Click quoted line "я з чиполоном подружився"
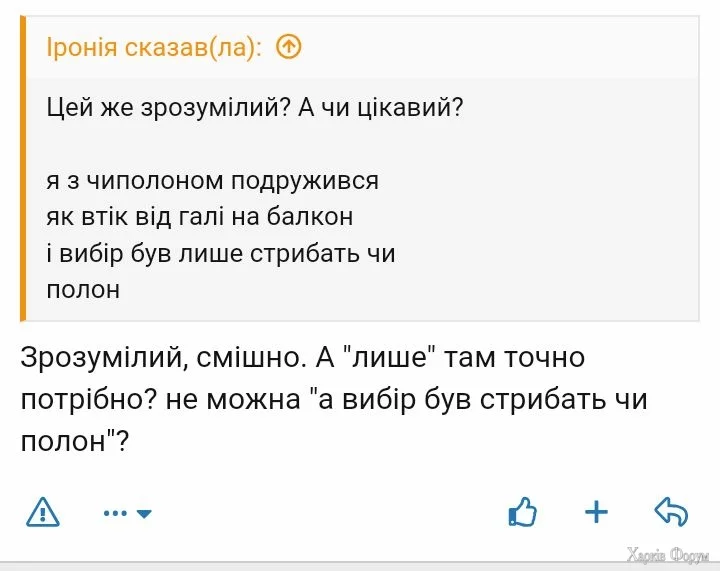The image size is (720, 571). 213,181
